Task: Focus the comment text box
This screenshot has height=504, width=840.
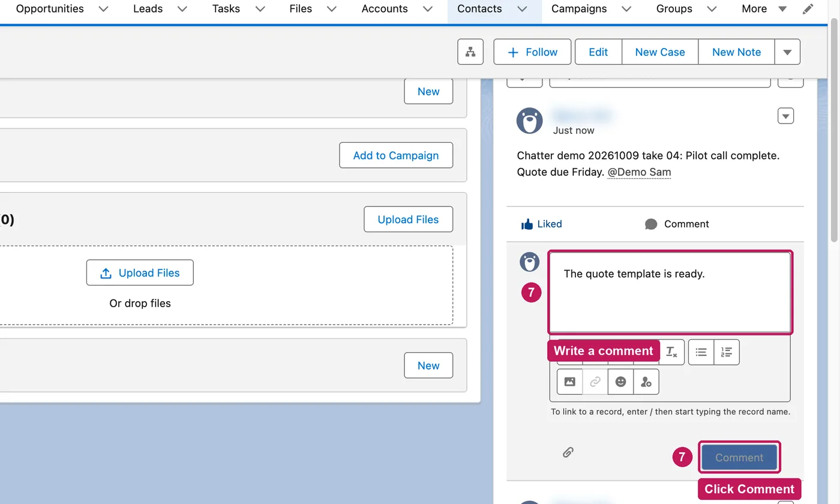Action: pos(670,292)
